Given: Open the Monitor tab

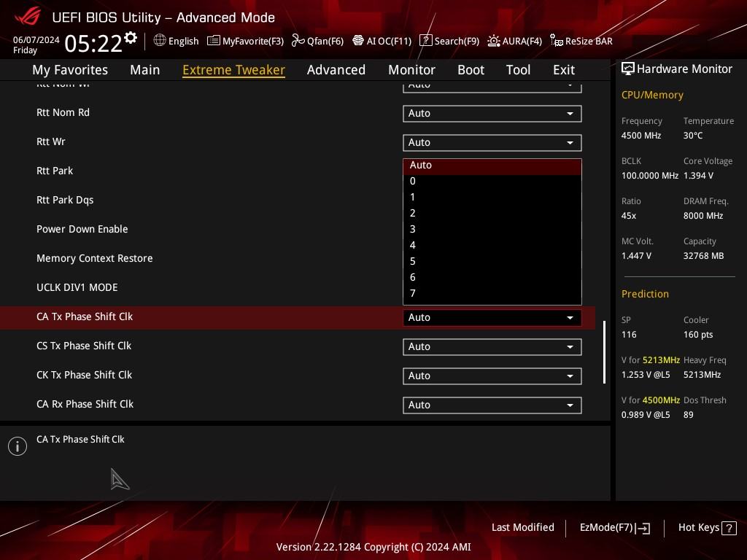Looking at the screenshot, I should pos(411,70).
